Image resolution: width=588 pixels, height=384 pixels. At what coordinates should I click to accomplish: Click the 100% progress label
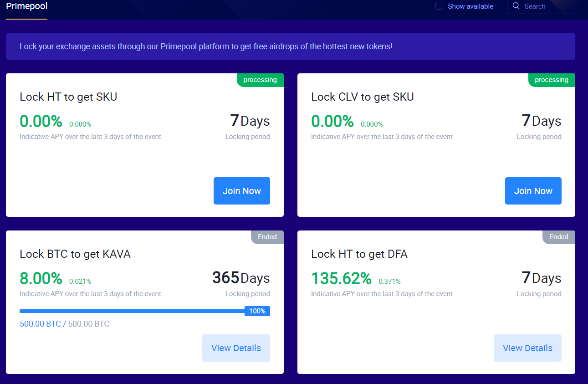pos(257,311)
